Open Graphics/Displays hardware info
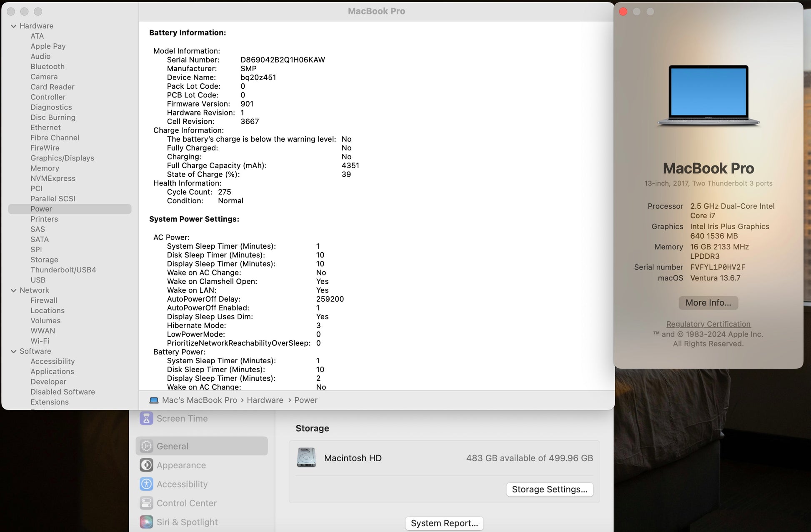This screenshot has height=532, width=811. (62, 158)
